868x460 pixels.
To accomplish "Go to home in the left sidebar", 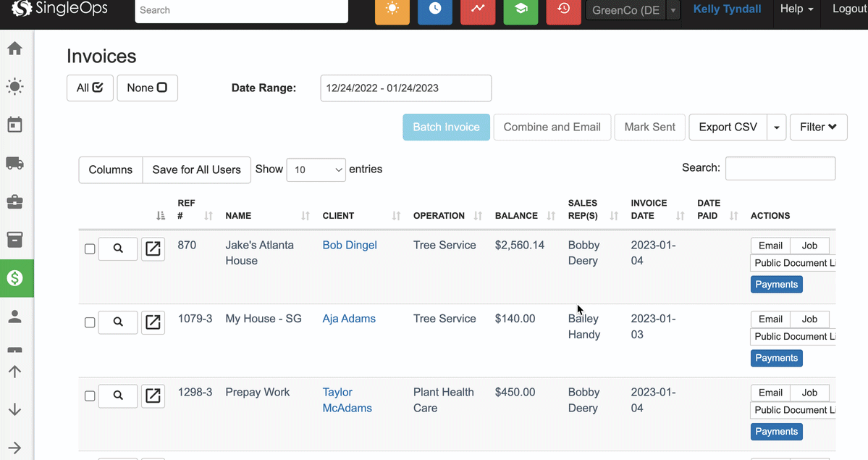I will pos(14,49).
